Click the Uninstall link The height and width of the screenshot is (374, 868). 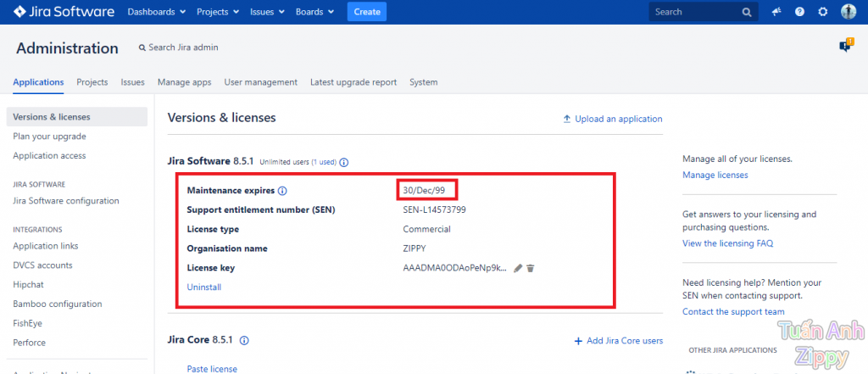click(203, 287)
